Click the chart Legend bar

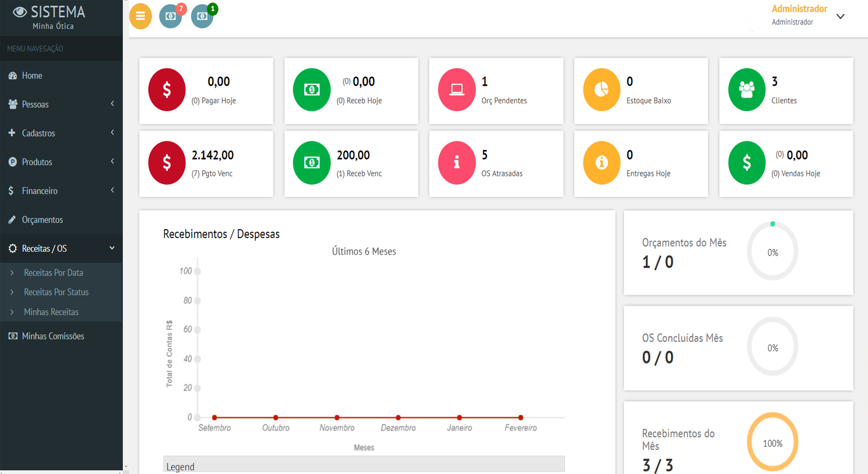[x=364, y=464]
